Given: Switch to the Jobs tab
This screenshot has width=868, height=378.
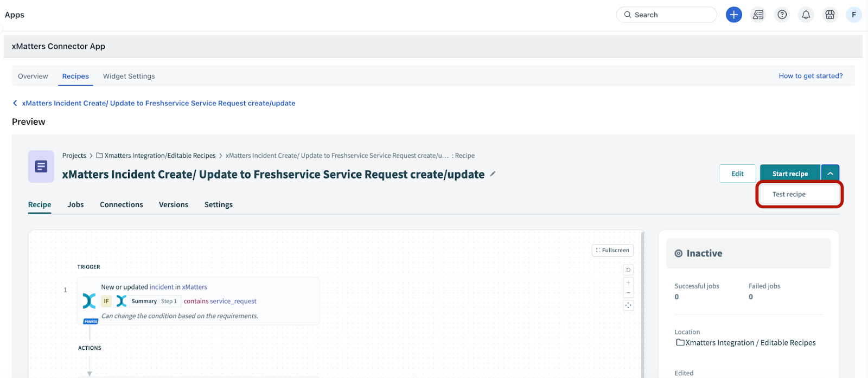Looking at the screenshot, I should (x=75, y=204).
